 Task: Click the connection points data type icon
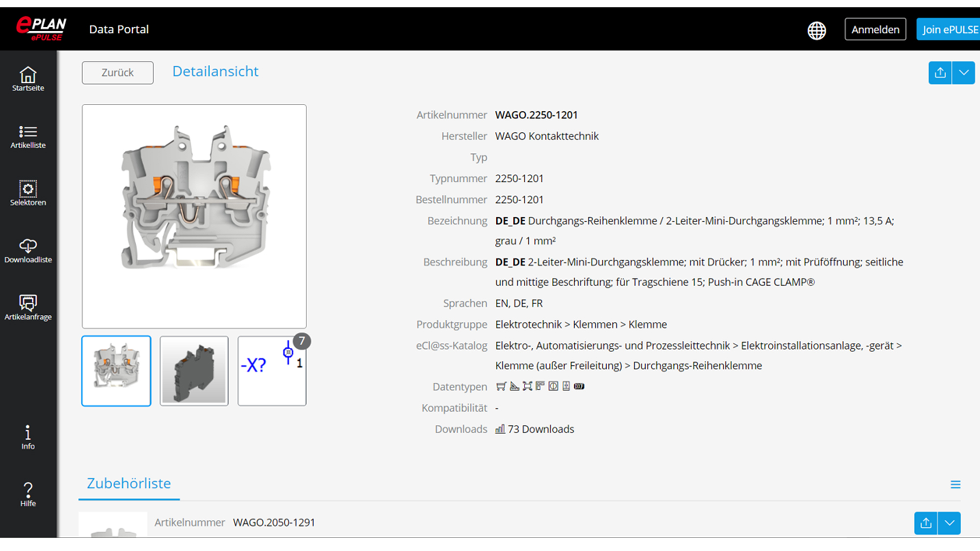click(527, 386)
